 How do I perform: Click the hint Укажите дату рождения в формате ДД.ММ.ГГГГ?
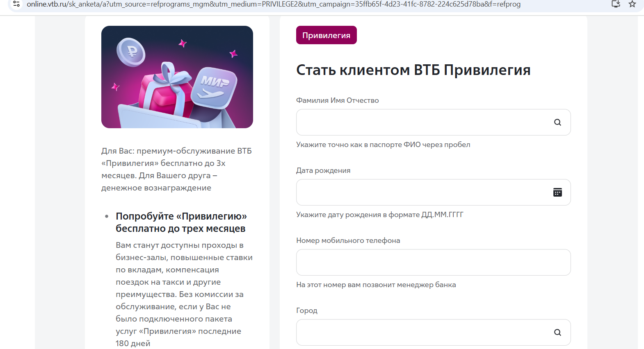click(x=380, y=215)
